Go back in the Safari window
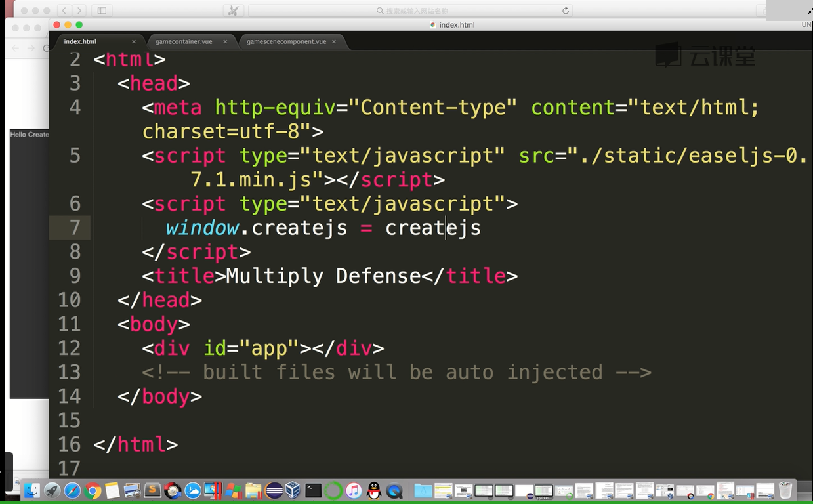 64,10
